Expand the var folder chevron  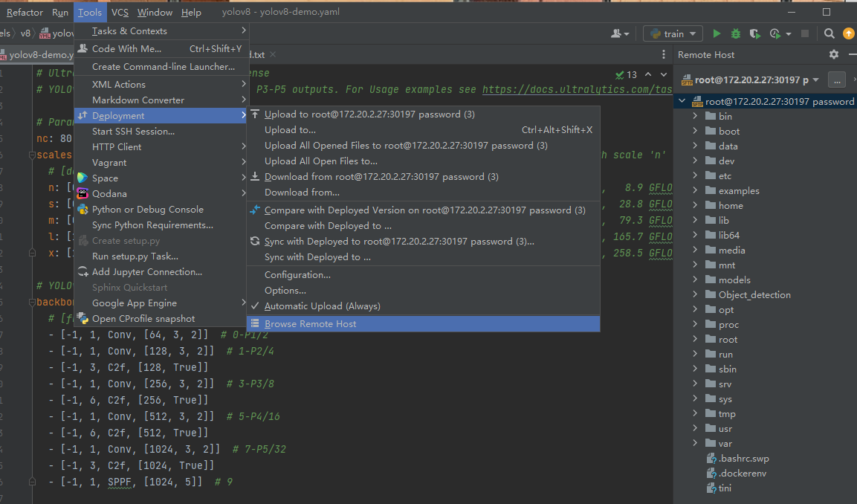pos(695,443)
